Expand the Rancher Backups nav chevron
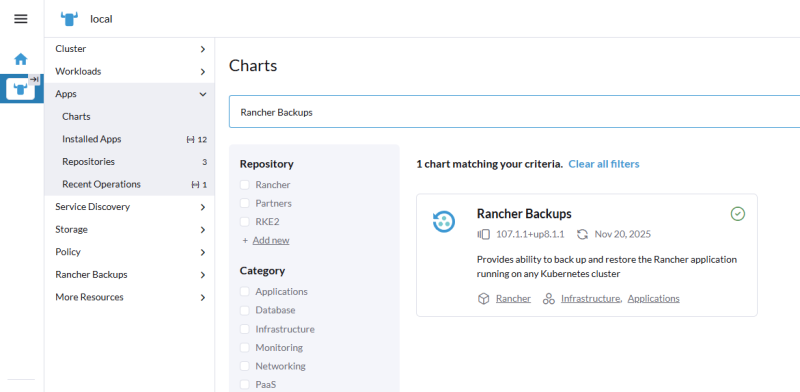Viewport: 800px width, 392px height. point(203,275)
